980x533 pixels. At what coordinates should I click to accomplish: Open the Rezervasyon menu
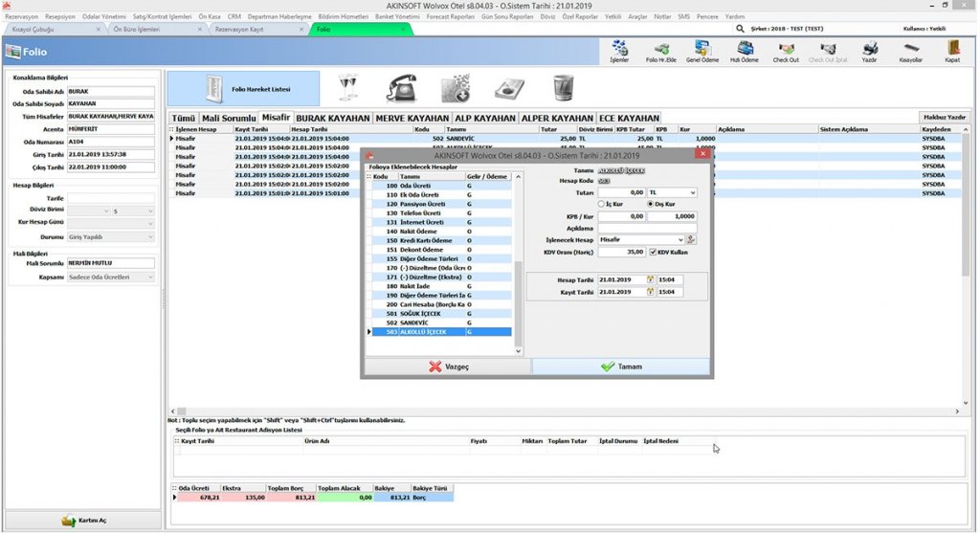(21, 17)
